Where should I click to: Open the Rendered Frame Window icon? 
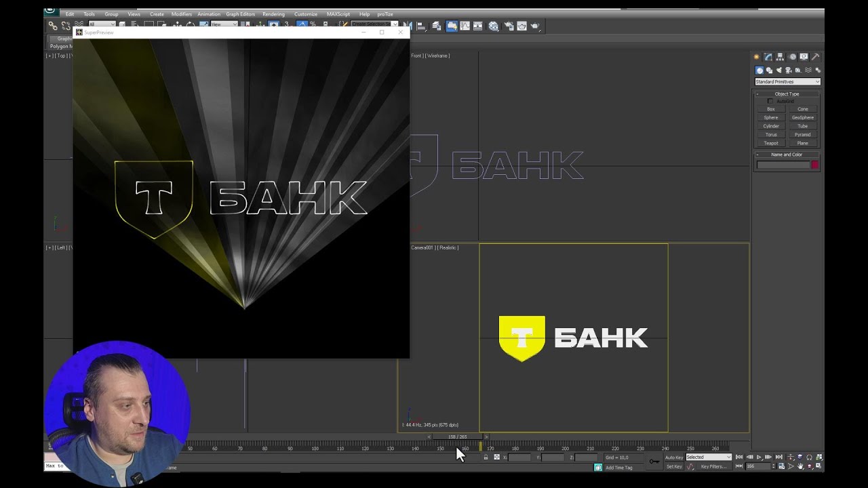point(521,26)
